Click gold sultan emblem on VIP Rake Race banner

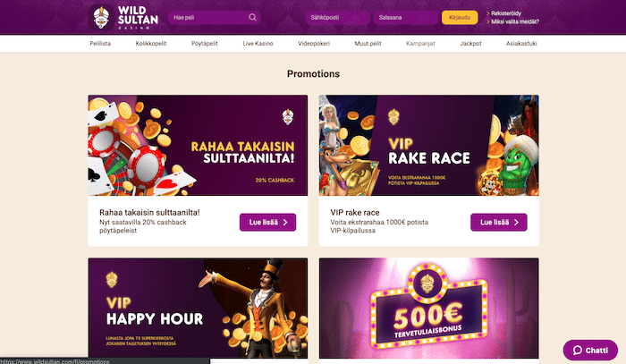[x=393, y=116]
